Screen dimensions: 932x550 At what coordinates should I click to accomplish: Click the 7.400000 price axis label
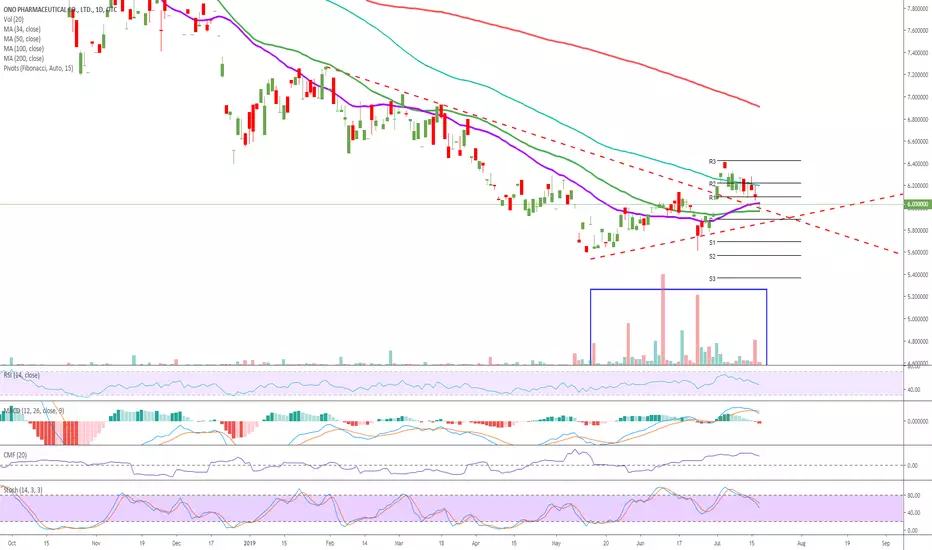(x=918, y=53)
